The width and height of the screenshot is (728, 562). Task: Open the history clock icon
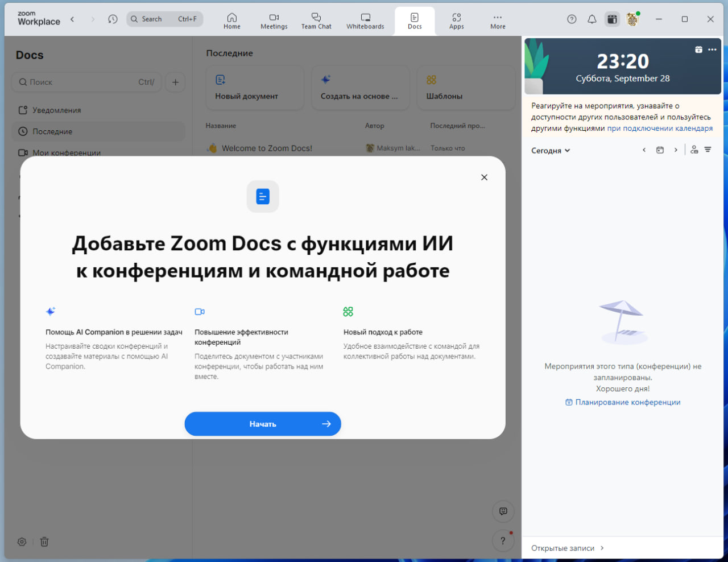coord(113,19)
